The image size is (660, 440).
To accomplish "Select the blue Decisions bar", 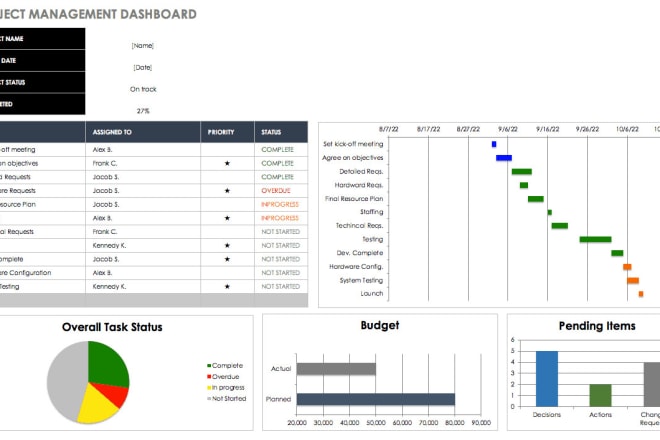I will (x=547, y=379).
